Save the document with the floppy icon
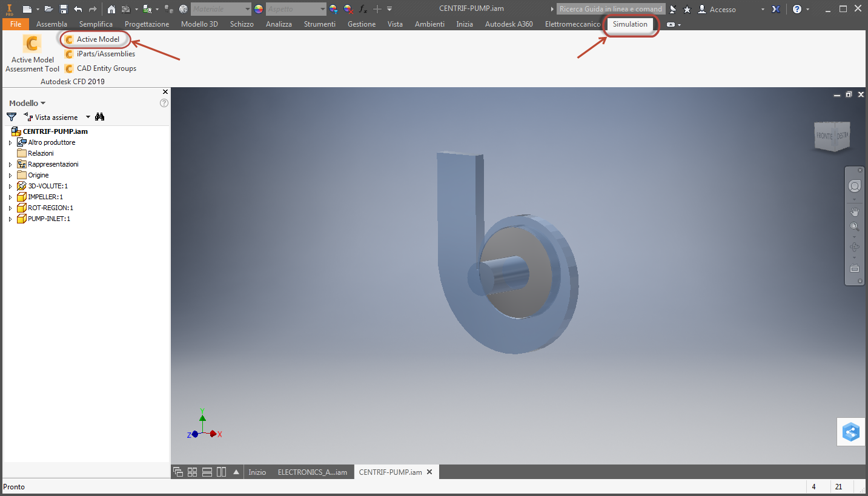The height and width of the screenshot is (496, 868). pyautogui.click(x=63, y=9)
